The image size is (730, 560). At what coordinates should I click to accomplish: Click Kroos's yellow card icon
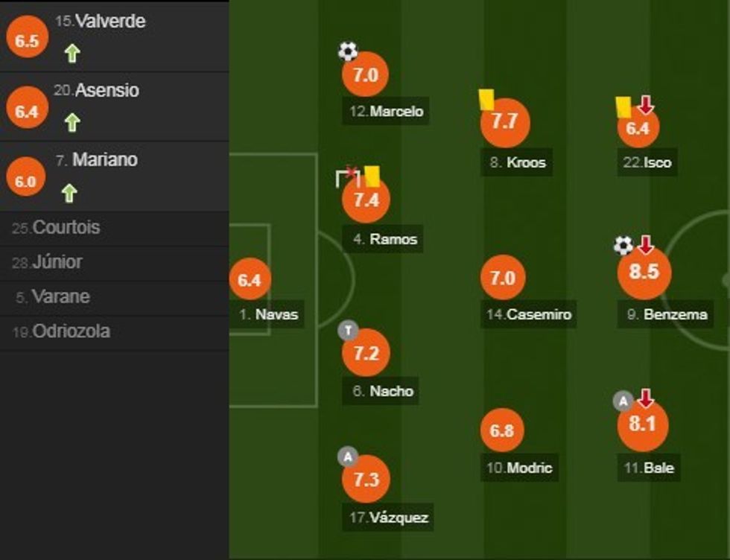point(486,99)
